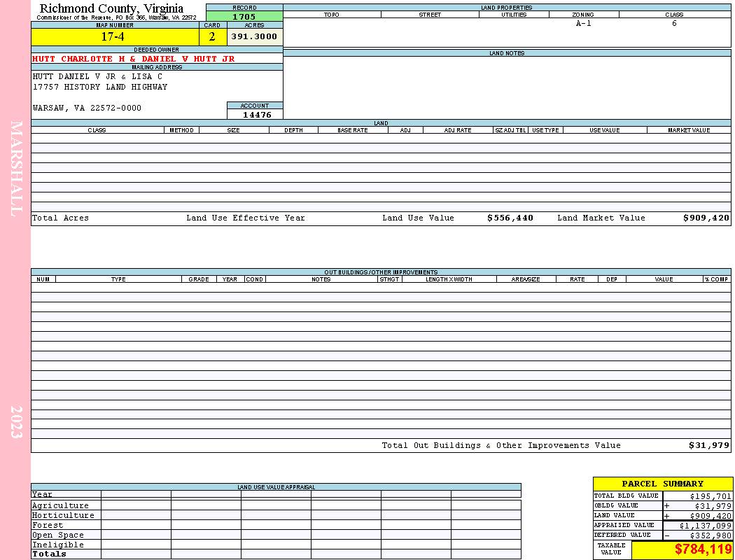This screenshot has width=735, height=560.
Task: Click the LAND PROPERTIES section header
Action: click(506, 8)
